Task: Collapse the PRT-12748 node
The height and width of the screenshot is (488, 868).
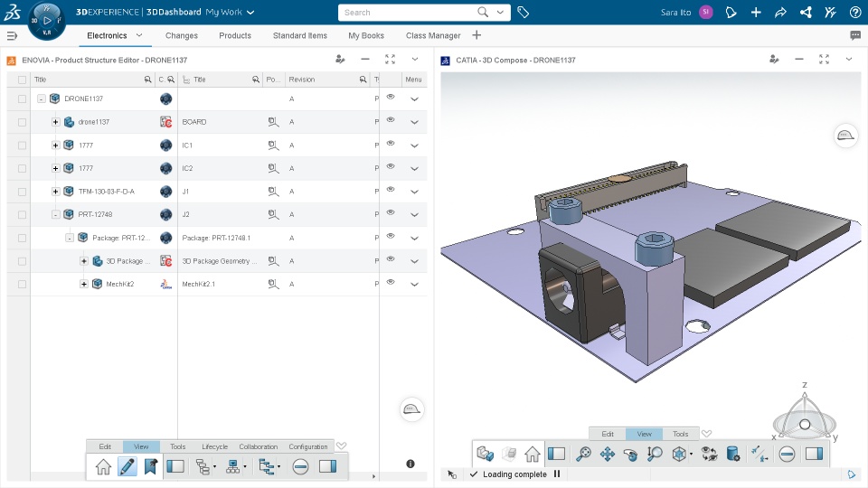Action: pos(55,215)
